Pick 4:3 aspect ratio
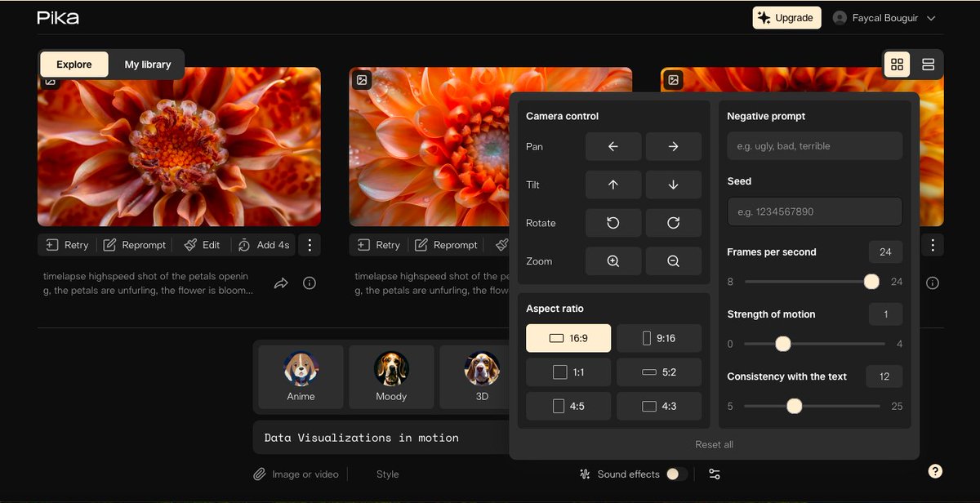 tap(659, 406)
